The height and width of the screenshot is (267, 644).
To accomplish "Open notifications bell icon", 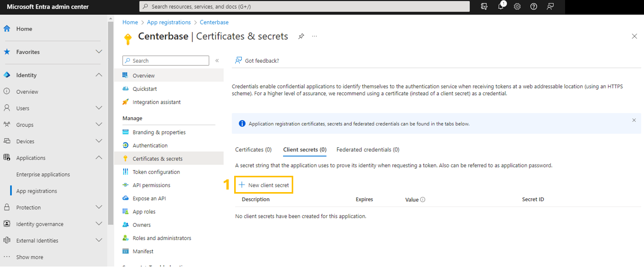I will [501, 7].
